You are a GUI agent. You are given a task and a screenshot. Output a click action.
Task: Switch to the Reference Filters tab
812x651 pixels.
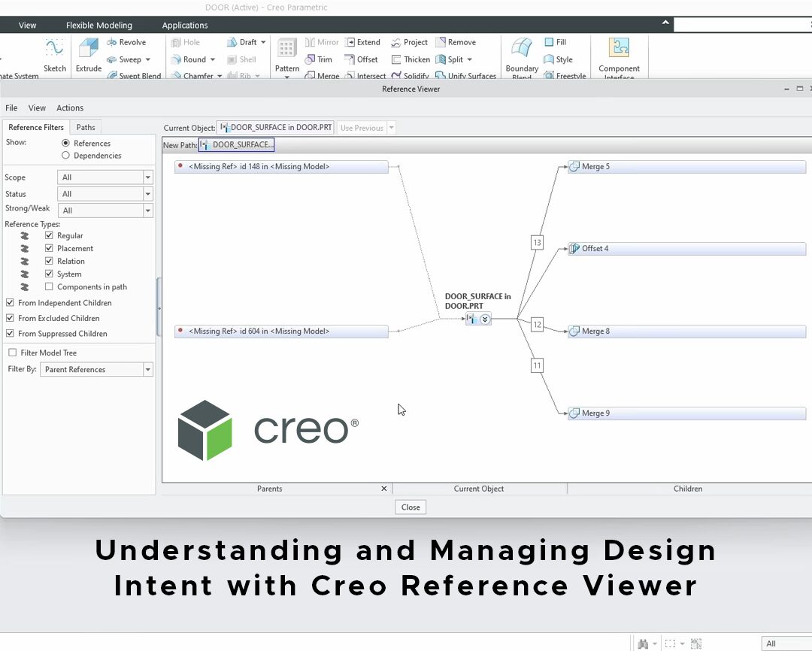36,127
